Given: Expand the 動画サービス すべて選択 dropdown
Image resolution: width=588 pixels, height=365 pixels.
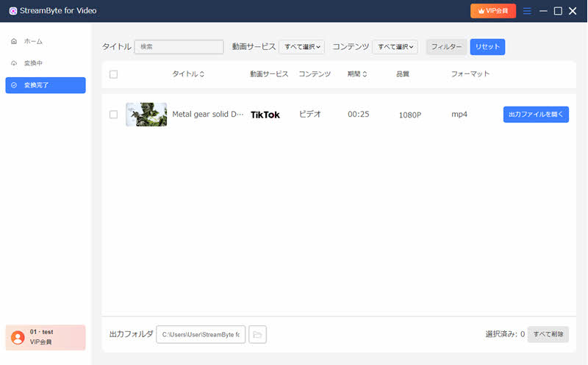Looking at the screenshot, I should [302, 47].
